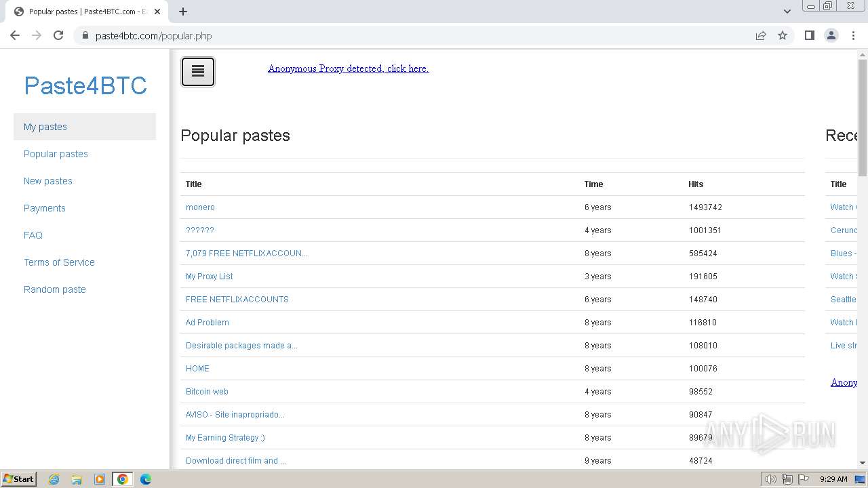Open the Windows Start menu
This screenshot has width=868, height=488.
point(18,479)
